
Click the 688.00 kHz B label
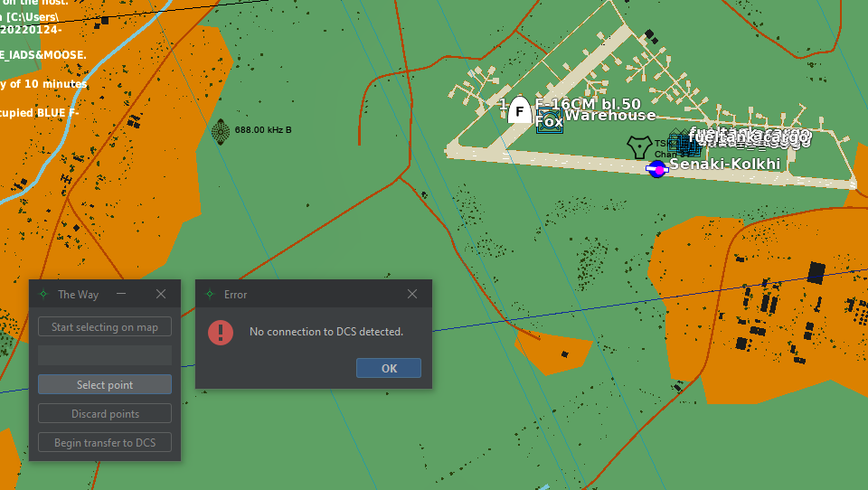point(263,129)
